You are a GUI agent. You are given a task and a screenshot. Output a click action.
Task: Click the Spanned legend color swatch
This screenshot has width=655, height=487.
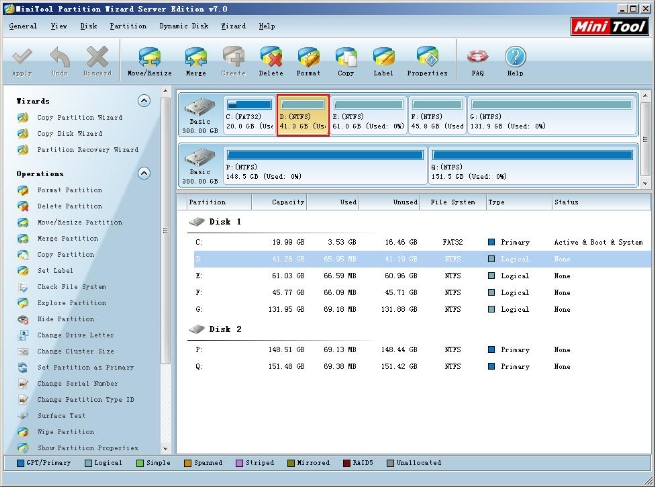pos(188,463)
